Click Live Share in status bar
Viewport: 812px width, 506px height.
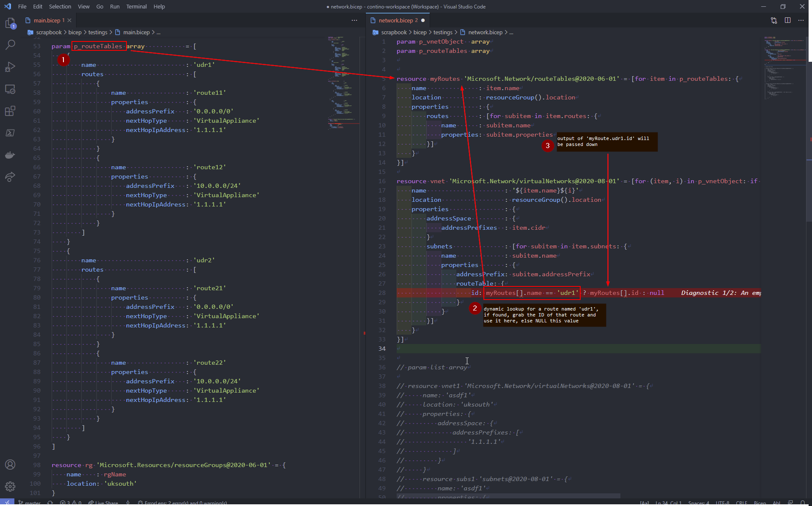pyautogui.click(x=104, y=503)
